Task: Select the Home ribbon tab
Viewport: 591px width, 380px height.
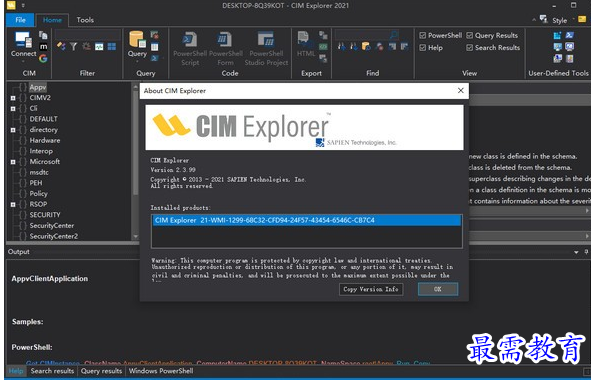Action: point(52,20)
